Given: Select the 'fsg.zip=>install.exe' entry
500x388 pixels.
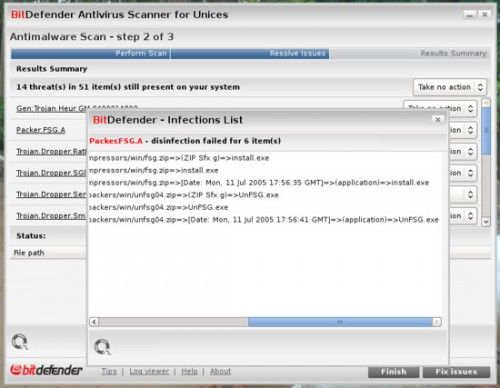Looking at the screenshot, I should coord(154,170).
